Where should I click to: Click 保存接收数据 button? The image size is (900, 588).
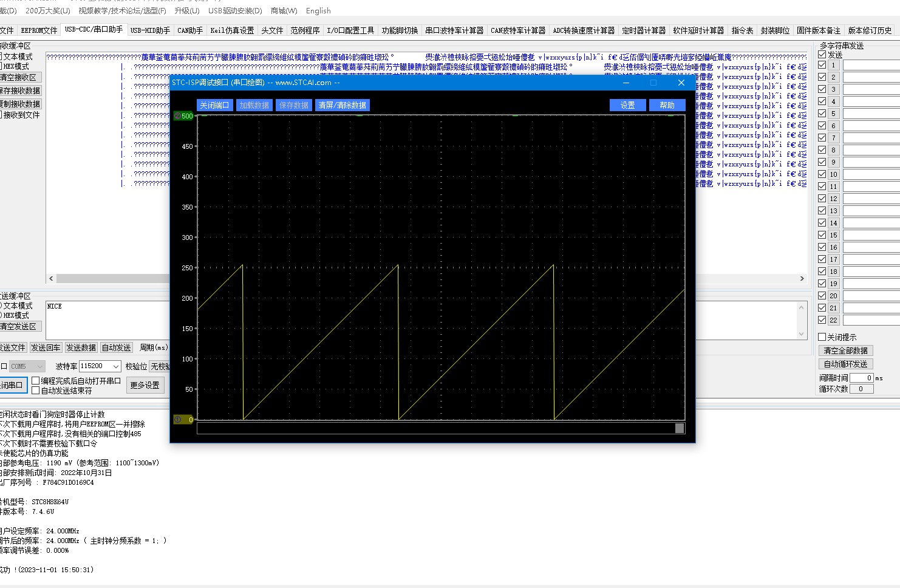pyautogui.click(x=19, y=91)
